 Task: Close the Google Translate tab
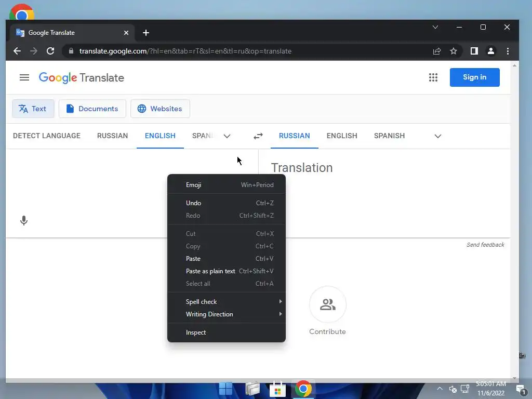point(126,33)
